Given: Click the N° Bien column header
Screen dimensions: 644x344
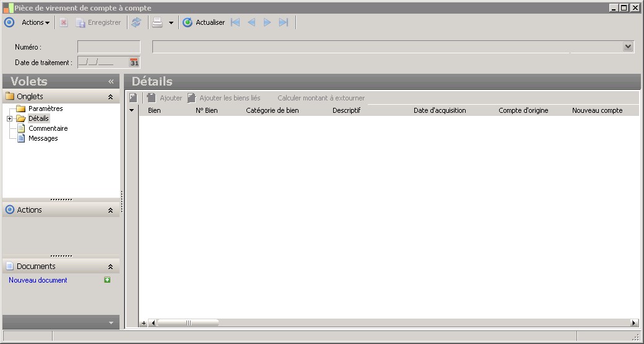Looking at the screenshot, I should point(207,110).
